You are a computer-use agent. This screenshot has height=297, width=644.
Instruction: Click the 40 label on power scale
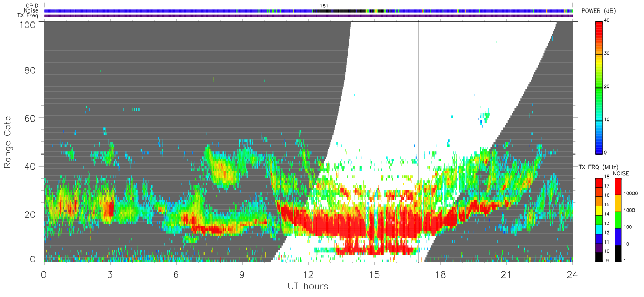(608, 20)
